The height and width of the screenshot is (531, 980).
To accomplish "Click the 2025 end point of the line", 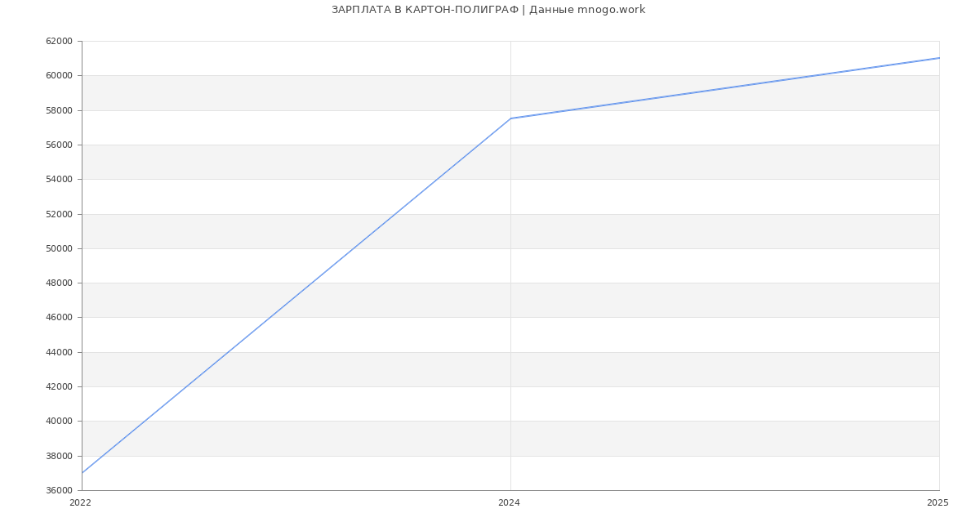I will tap(939, 58).
